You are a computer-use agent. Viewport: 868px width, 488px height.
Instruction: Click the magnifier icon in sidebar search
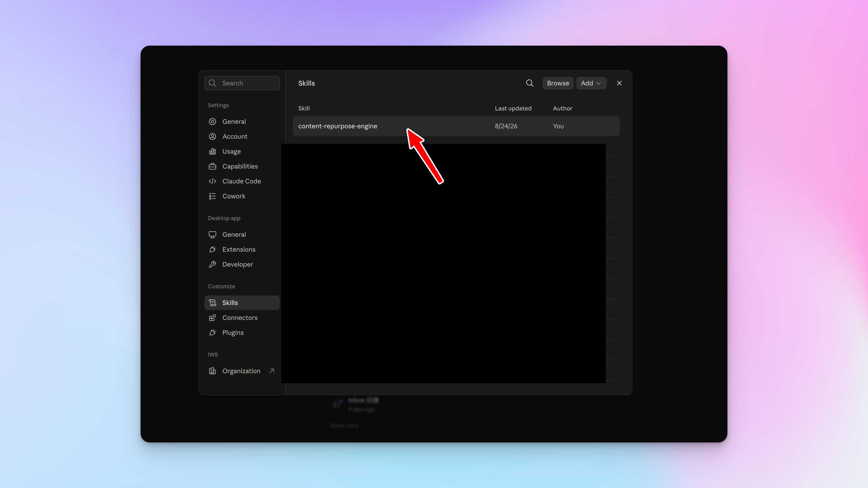coord(212,83)
